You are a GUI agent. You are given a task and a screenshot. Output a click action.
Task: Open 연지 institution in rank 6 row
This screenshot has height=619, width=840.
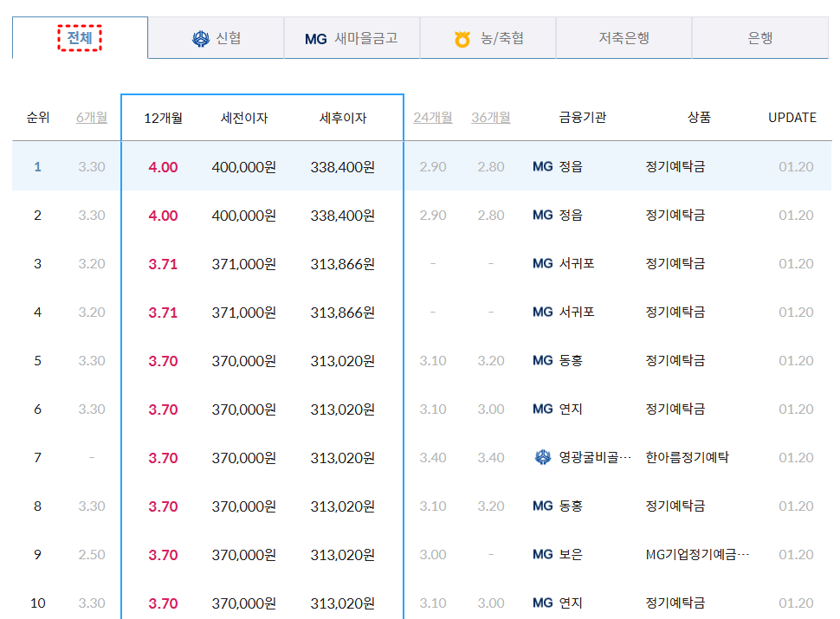click(x=571, y=409)
